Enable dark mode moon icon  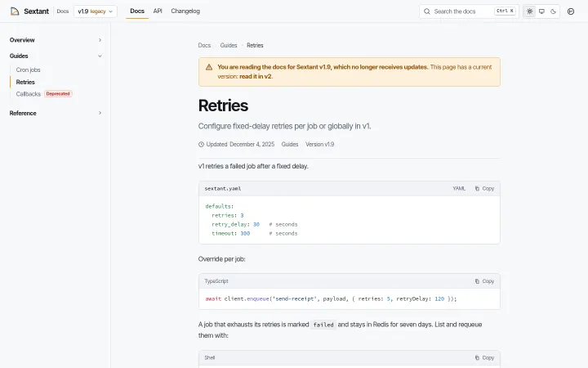tap(553, 11)
